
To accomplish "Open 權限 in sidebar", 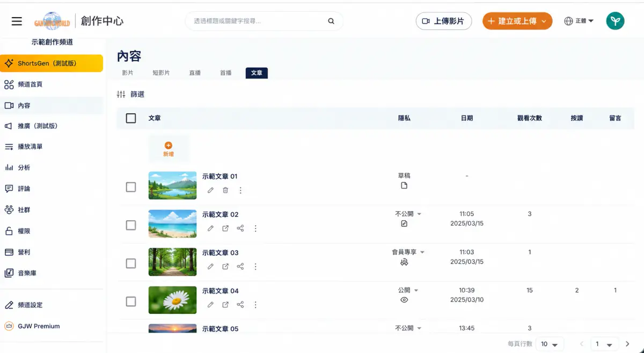I will [x=52, y=231].
